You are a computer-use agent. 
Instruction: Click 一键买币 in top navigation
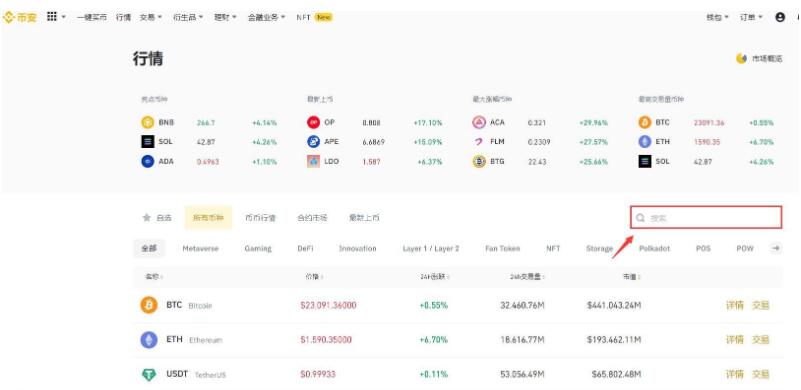click(92, 17)
